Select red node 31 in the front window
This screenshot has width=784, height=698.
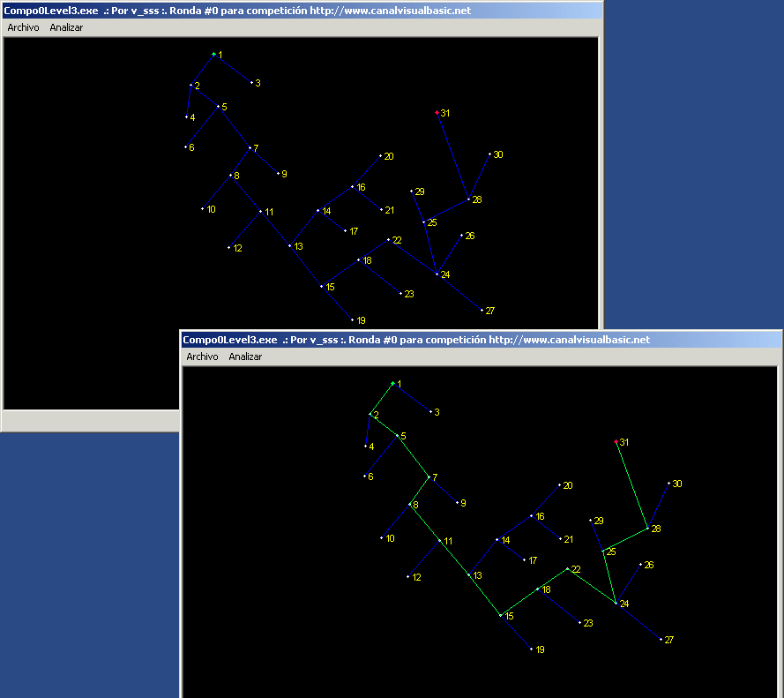click(616, 441)
